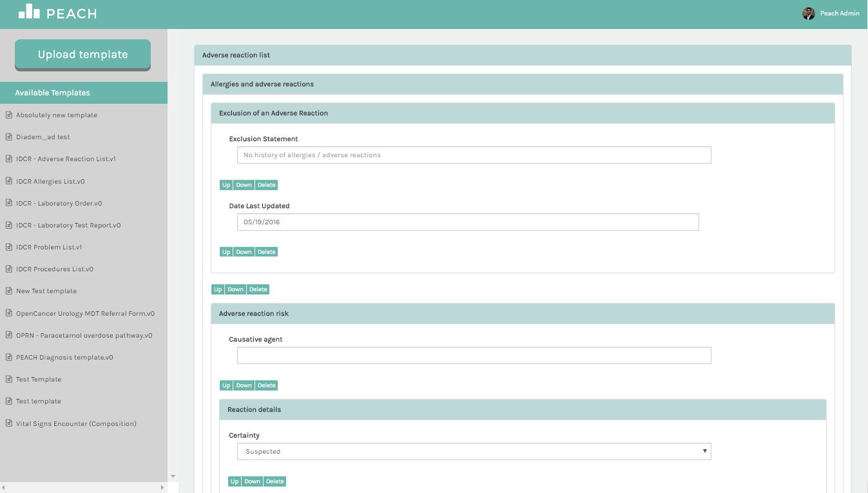The height and width of the screenshot is (493, 868).
Task: Click file icon by Vital Signs Encounter
Action: tap(9, 424)
